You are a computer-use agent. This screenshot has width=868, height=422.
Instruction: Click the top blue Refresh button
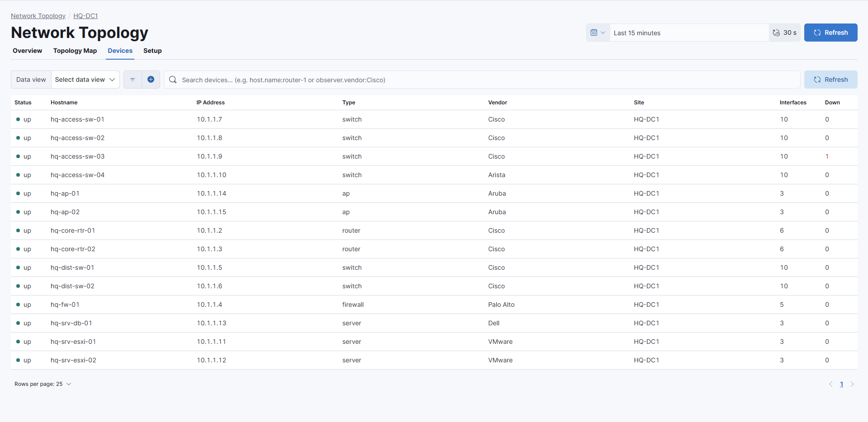point(830,33)
